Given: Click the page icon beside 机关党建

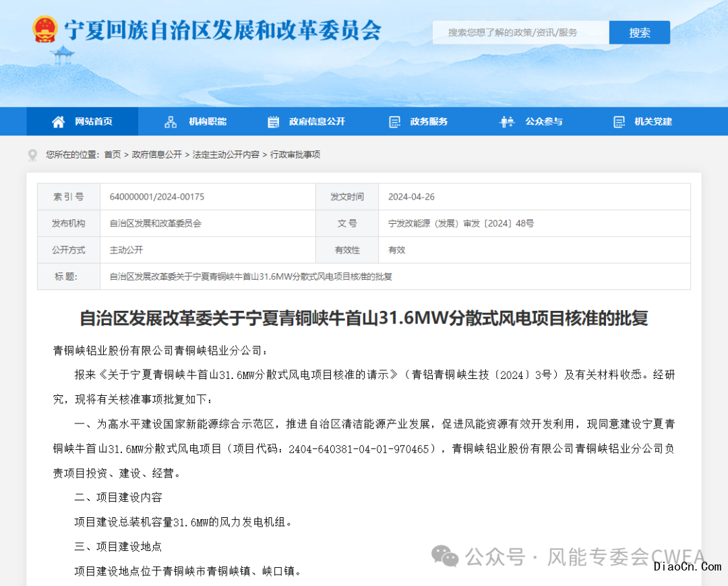Looking at the screenshot, I should coord(619,122).
